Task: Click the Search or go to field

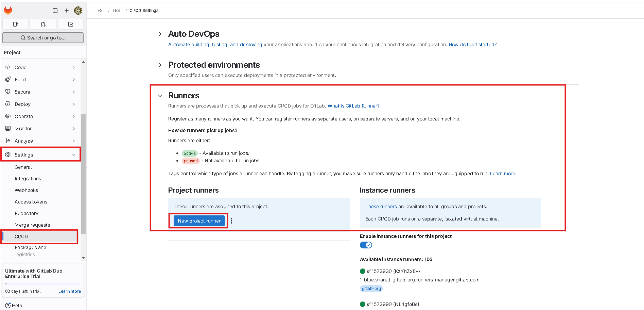Action: click(x=43, y=38)
